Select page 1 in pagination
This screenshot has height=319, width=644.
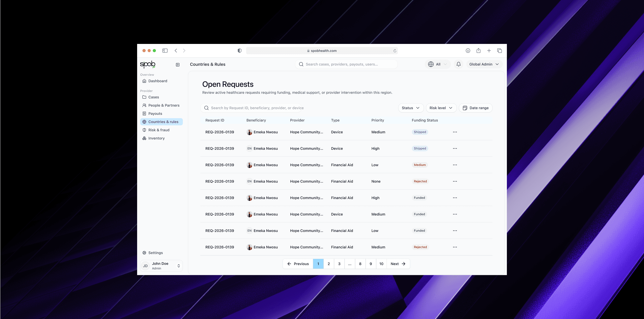318,264
